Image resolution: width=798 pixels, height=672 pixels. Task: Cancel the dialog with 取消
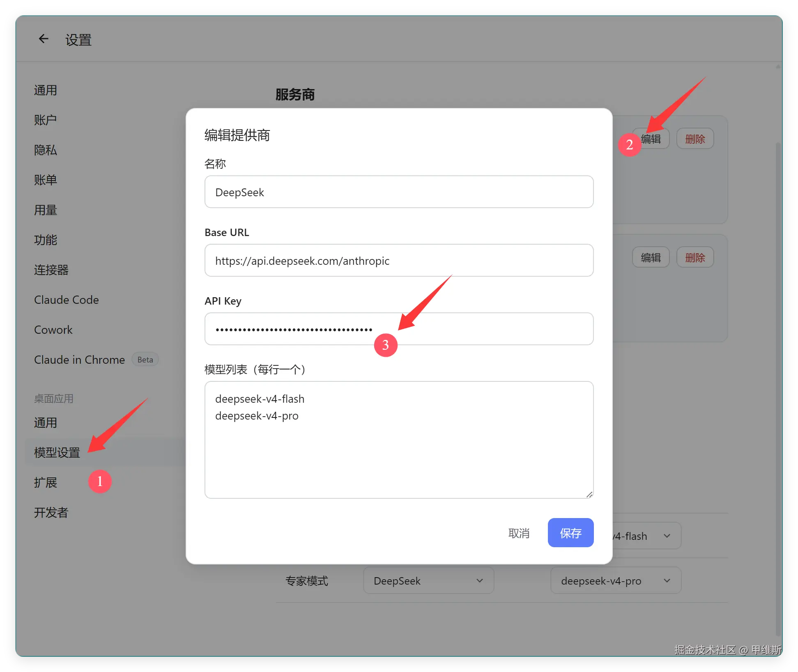519,533
